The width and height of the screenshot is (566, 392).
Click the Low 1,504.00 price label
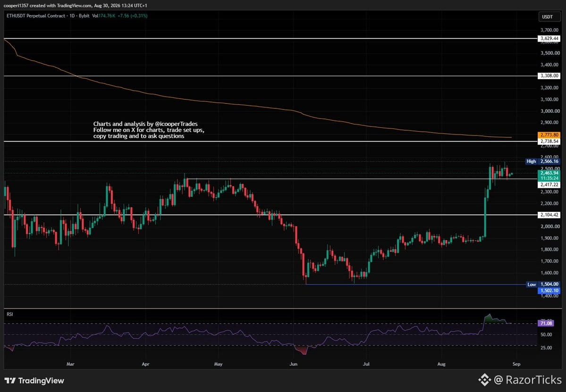[x=542, y=284]
